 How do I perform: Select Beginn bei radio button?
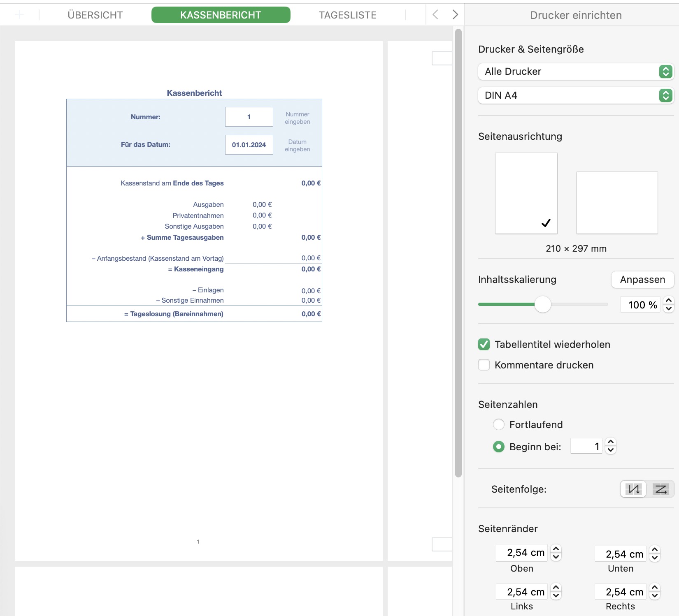pos(499,447)
